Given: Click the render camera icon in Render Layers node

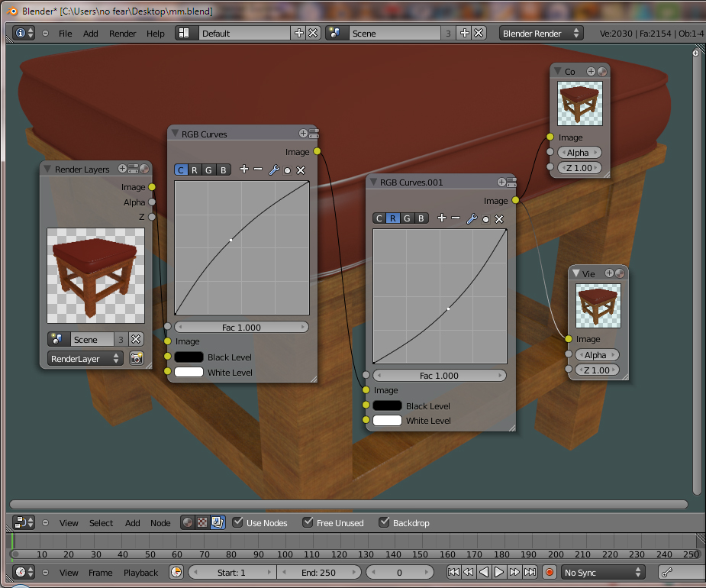Looking at the screenshot, I should coord(136,358).
